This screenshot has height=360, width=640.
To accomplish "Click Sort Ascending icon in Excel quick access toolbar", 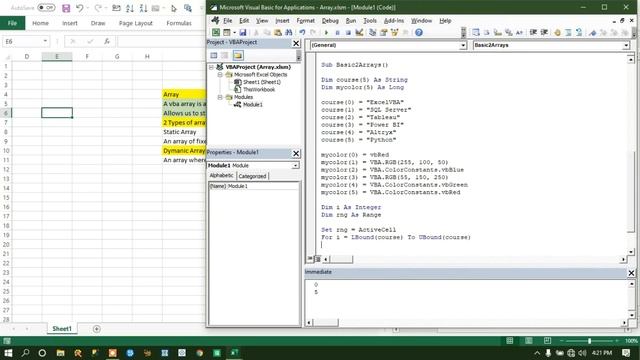I will point(130,8).
